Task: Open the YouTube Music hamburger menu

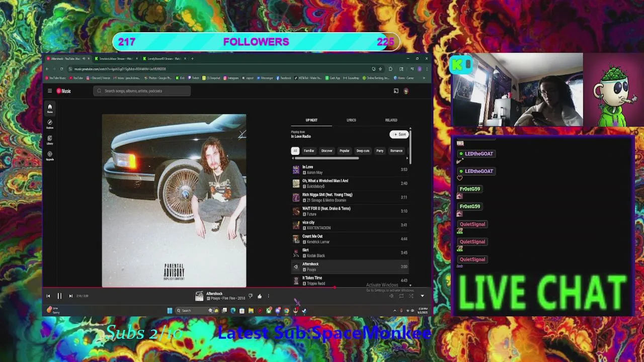Action: [x=50, y=91]
